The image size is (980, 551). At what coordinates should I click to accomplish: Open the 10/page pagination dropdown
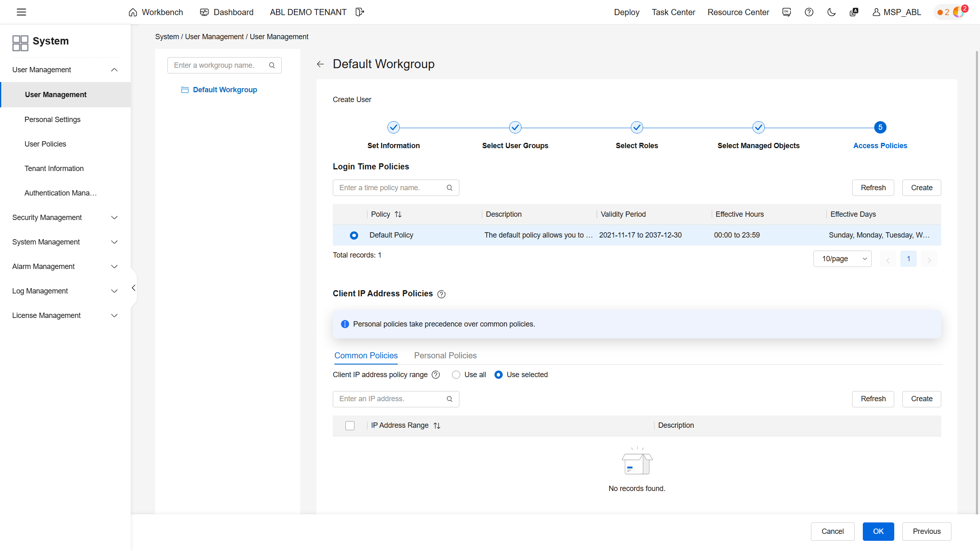(842, 259)
